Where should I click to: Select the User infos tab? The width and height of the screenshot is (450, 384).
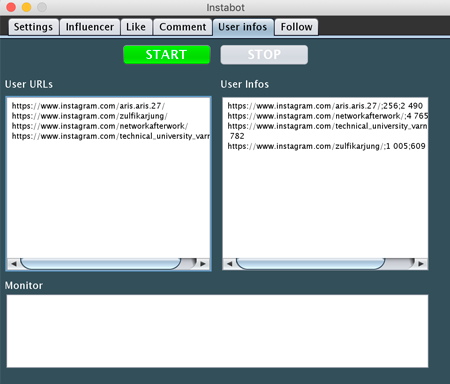pyautogui.click(x=243, y=27)
